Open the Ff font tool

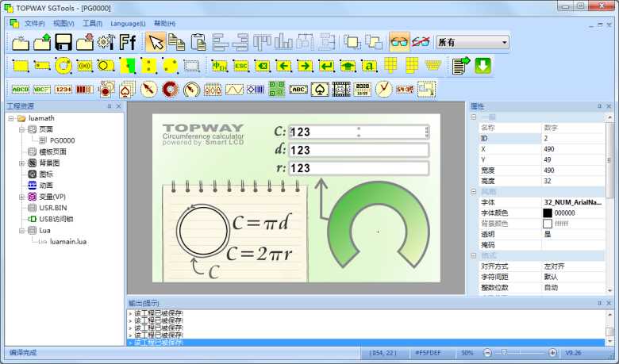pos(128,42)
